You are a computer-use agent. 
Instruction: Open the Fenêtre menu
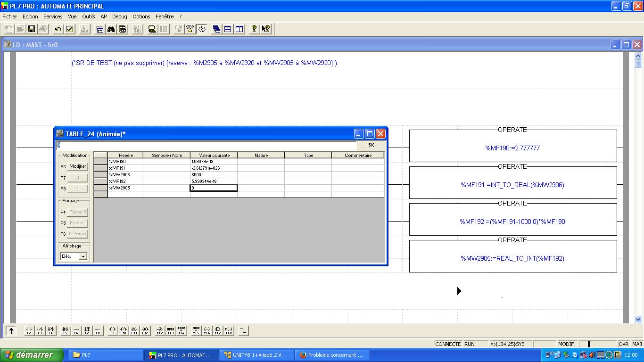(x=165, y=16)
